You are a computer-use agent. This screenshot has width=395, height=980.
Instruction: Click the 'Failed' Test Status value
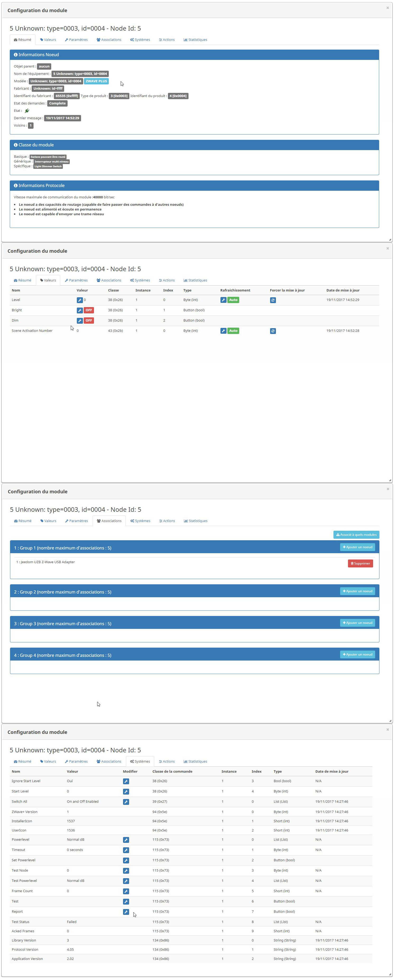pyautogui.click(x=72, y=922)
